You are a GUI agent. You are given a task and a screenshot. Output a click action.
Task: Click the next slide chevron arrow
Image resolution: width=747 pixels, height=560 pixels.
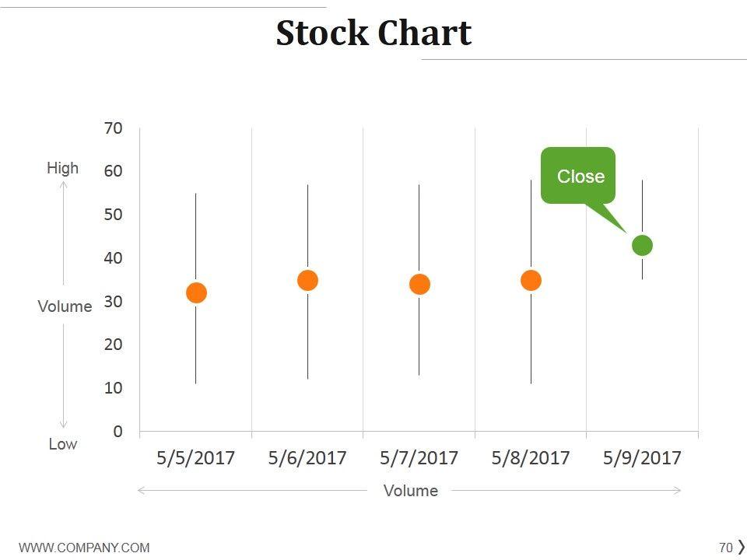point(741,547)
